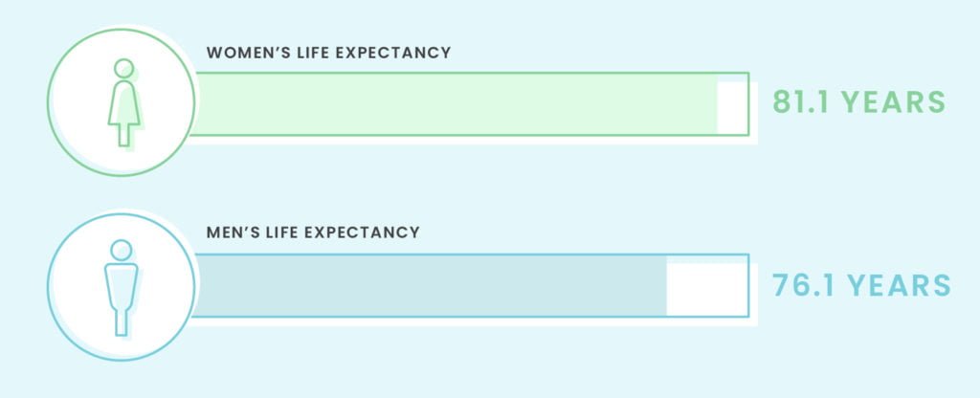The height and width of the screenshot is (398, 980).
Task: Click the white unfilled end of women's bar
Action: [732, 103]
